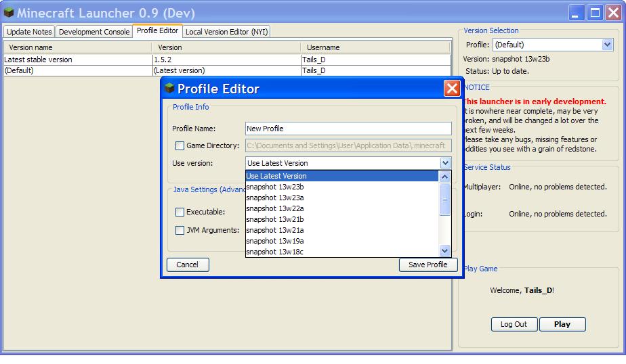This screenshot has width=626, height=364.
Task: Click the Profile Editor dialog grass block icon
Action: (169, 89)
